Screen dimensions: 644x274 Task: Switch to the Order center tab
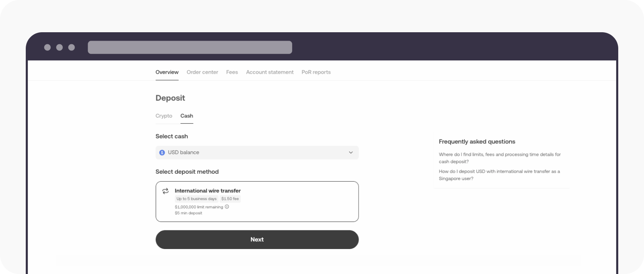[202, 72]
